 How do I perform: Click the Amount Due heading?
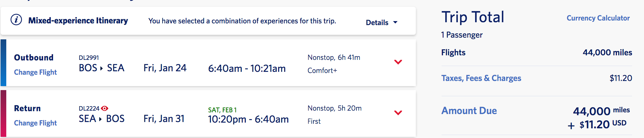[x=469, y=111]
